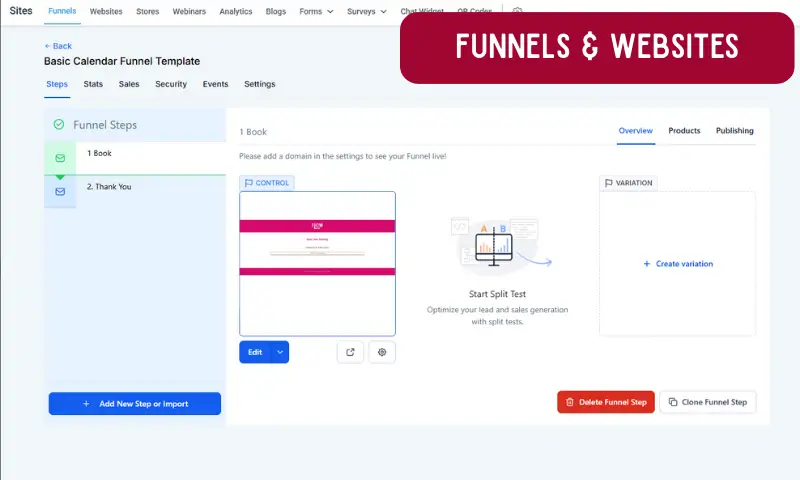This screenshot has width=800, height=480.
Task: Select the 1 Book funnel step
Action: (135, 158)
